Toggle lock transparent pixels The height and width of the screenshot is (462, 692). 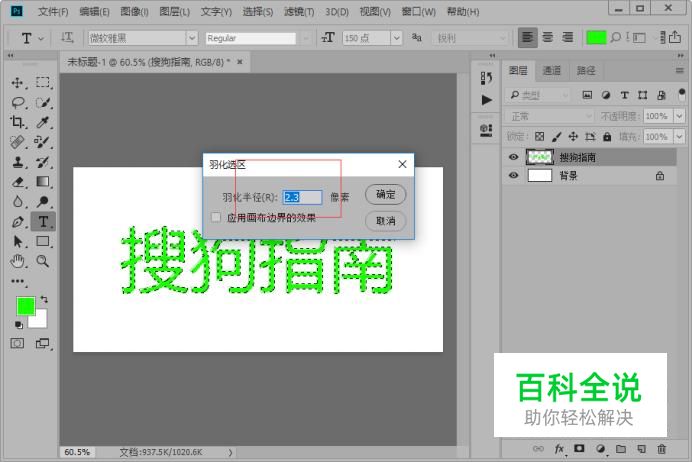tap(539, 137)
